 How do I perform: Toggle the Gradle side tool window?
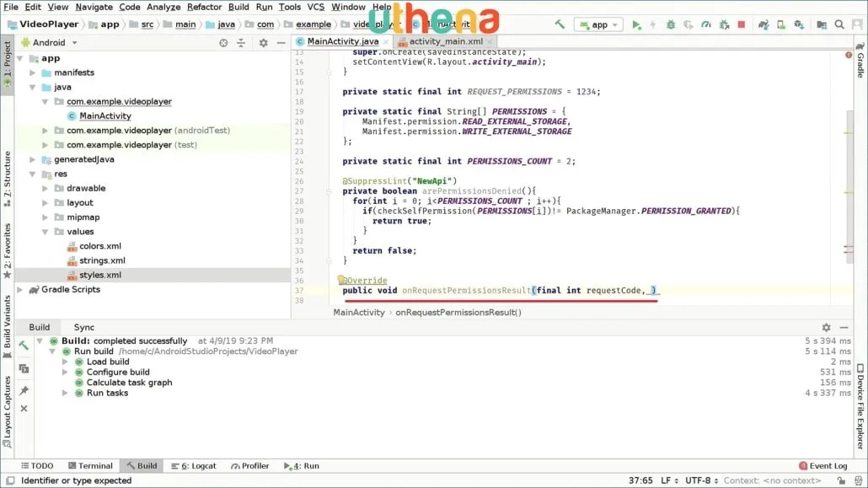[860, 60]
